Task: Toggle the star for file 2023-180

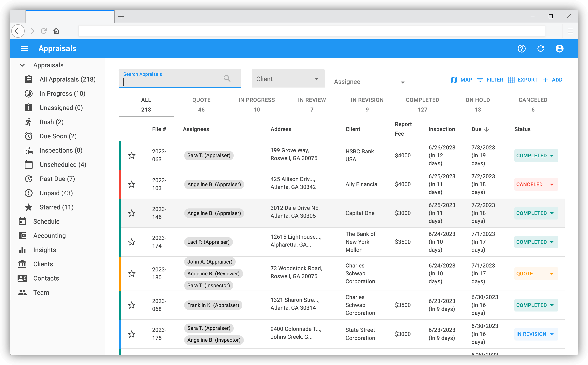Action: (131, 274)
